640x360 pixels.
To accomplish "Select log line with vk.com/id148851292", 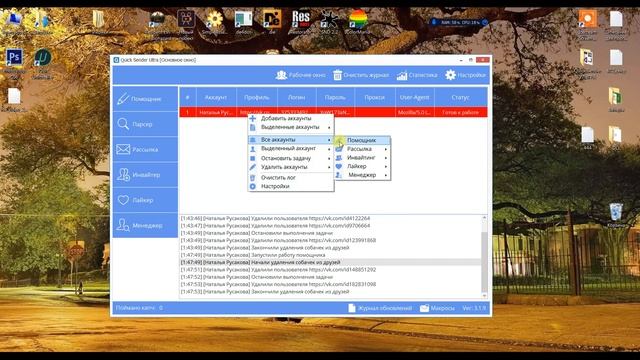I will [x=278, y=270].
